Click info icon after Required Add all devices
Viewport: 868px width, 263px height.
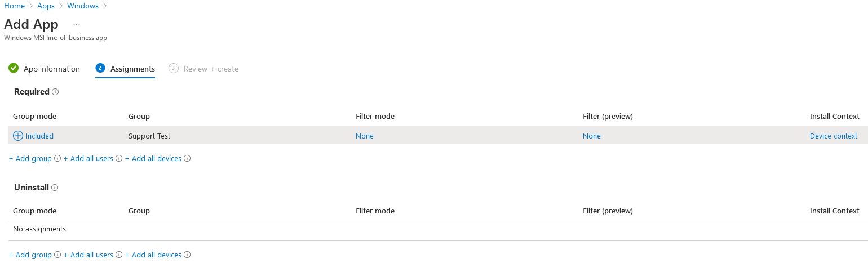(x=187, y=159)
